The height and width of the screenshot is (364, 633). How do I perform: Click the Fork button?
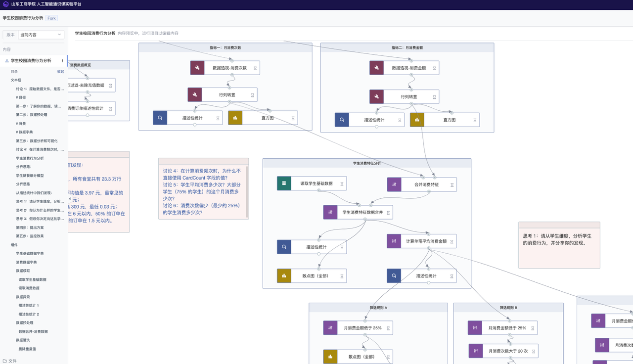51,18
